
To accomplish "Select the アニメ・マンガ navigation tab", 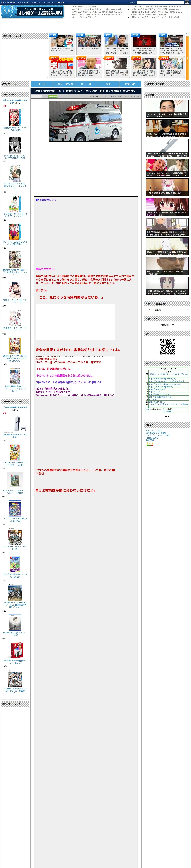I will [x=64, y=84].
